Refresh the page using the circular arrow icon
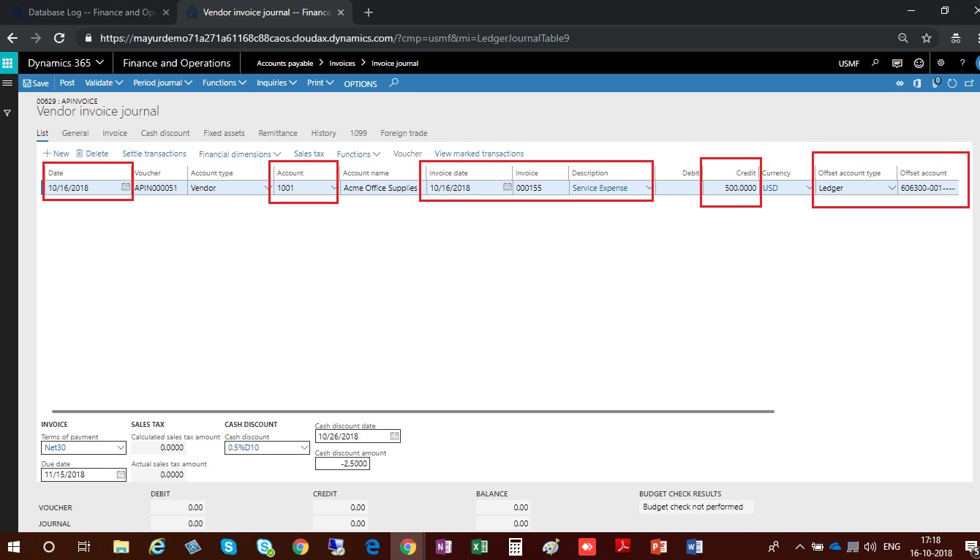This screenshot has height=560, width=980. (x=952, y=83)
